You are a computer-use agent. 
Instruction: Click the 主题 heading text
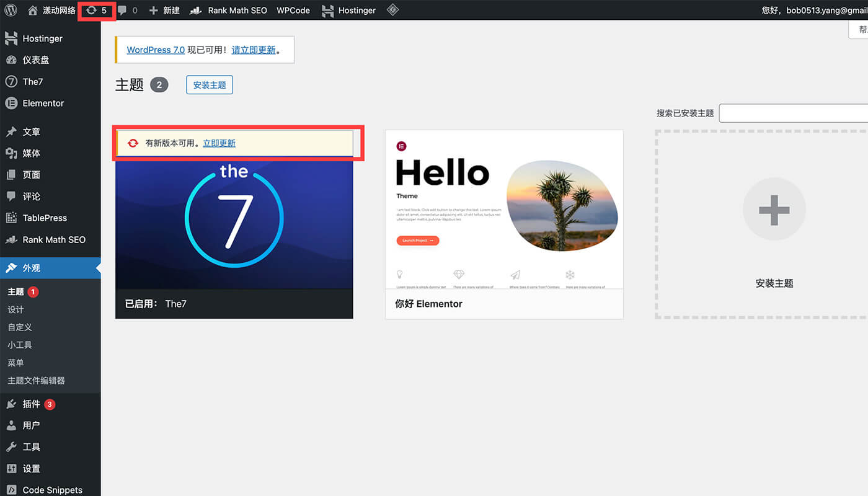(x=130, y=85)
